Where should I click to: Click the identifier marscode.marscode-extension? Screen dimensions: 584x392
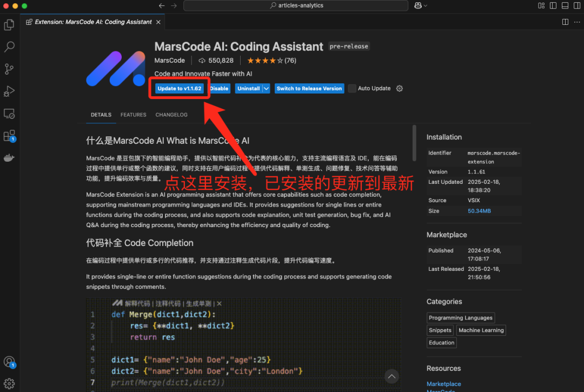pos(494,157)
